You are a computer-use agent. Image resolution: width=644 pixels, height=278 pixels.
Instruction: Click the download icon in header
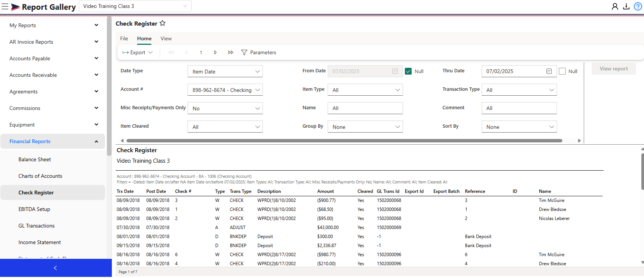626,6
